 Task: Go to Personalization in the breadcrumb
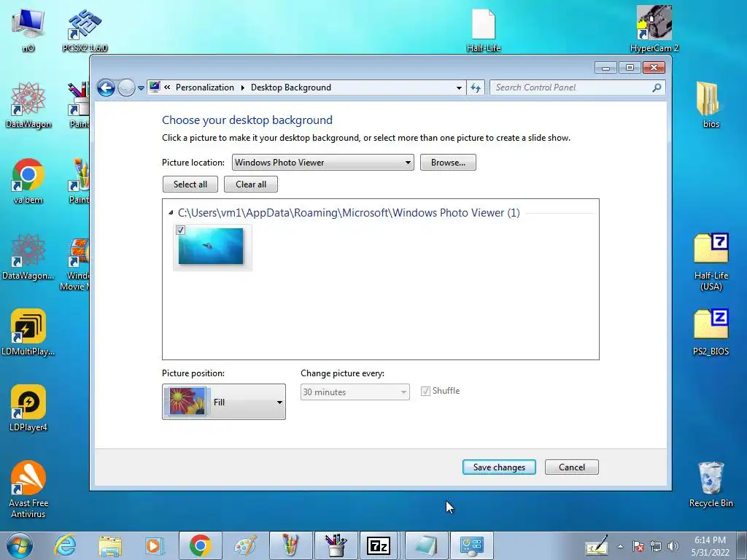pos(205,87)
